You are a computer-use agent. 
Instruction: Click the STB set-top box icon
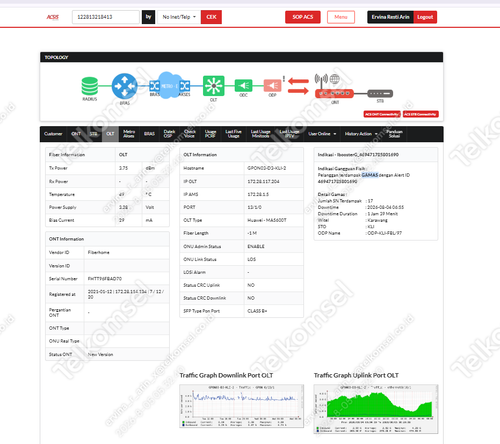pos(380,94)
